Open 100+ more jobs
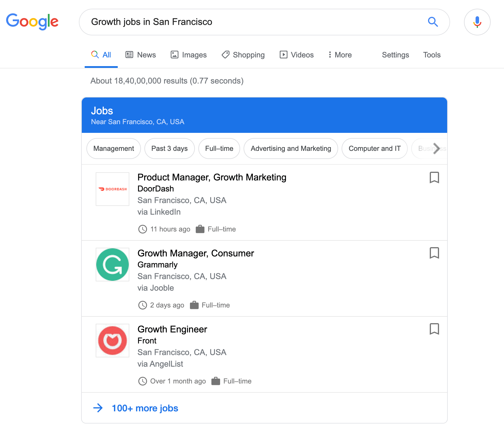Image resolution: width=504 pixels, height=427 pixels. 145,408
